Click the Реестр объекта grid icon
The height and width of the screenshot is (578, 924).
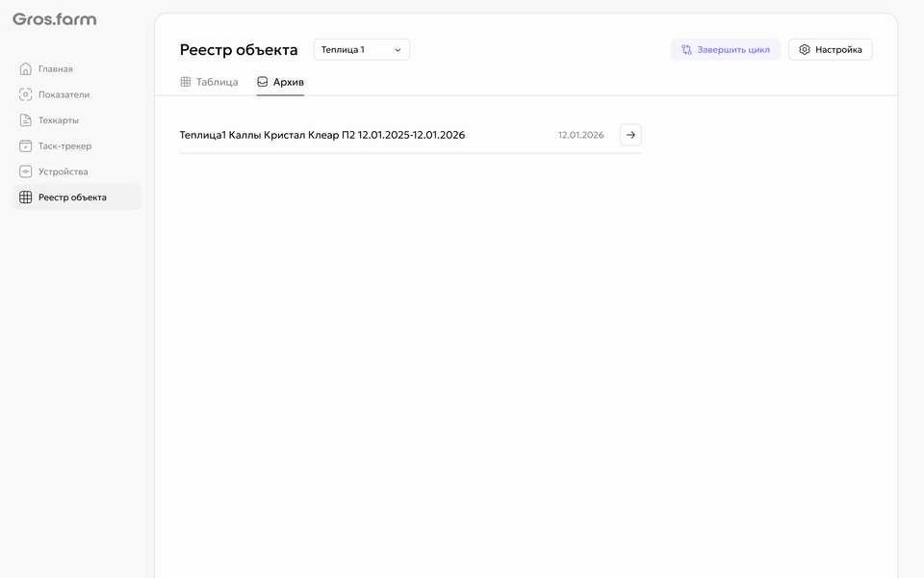(x=25, y=197)
